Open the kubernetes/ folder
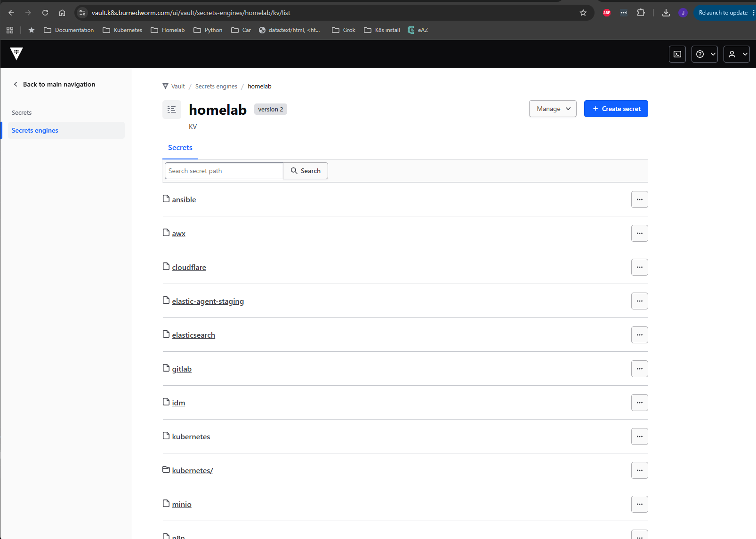Viewport: 756px width, 539px height. 193,470
